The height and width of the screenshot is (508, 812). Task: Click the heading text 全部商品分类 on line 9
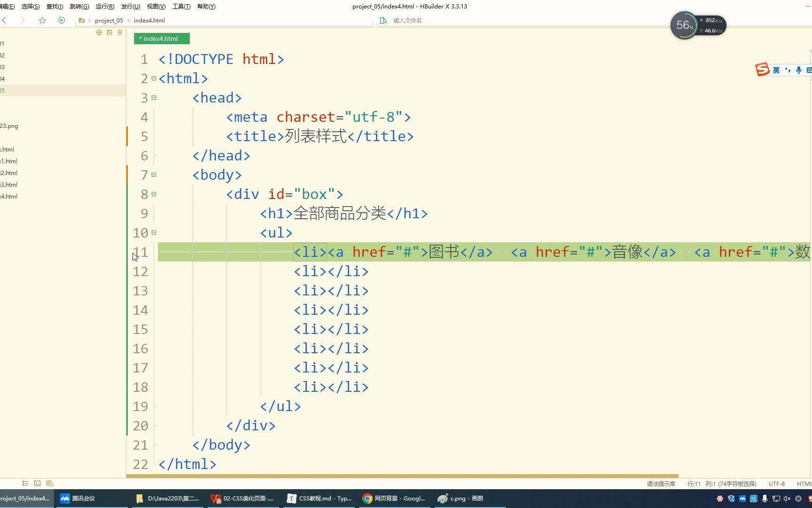click(x=340, y=214)
